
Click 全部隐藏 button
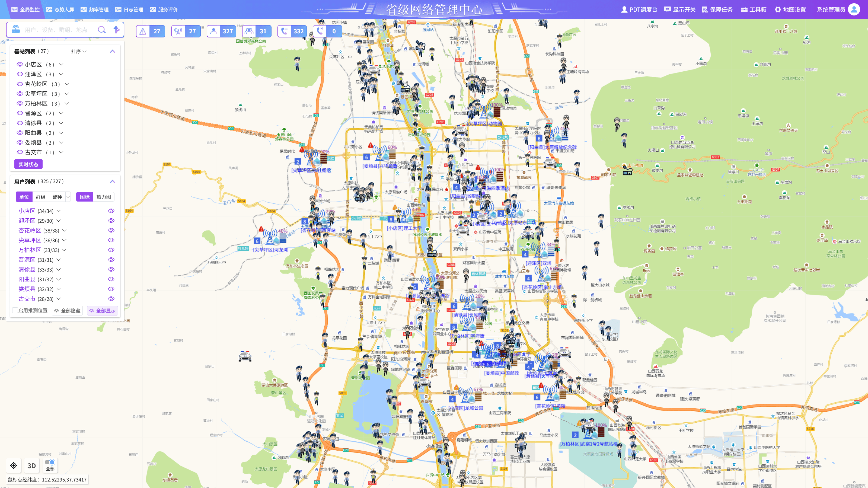pyautogui.click(x=67, y=310)
